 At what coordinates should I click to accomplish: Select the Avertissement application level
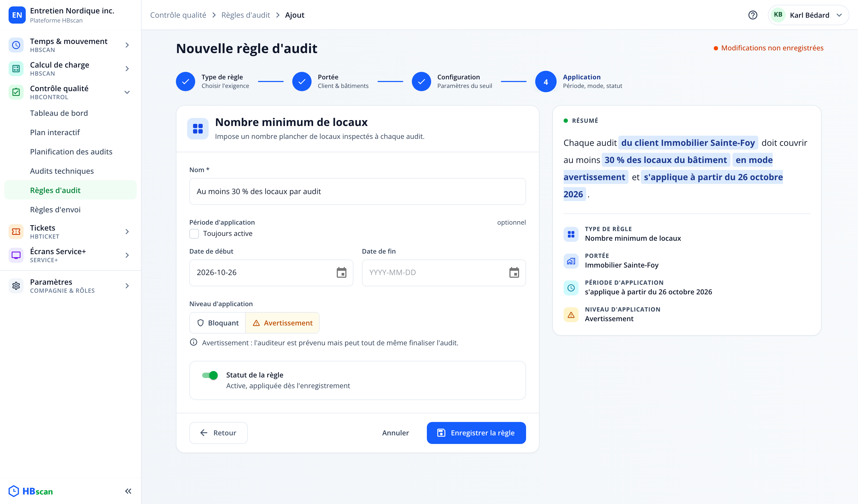click(x=283, y=323)
